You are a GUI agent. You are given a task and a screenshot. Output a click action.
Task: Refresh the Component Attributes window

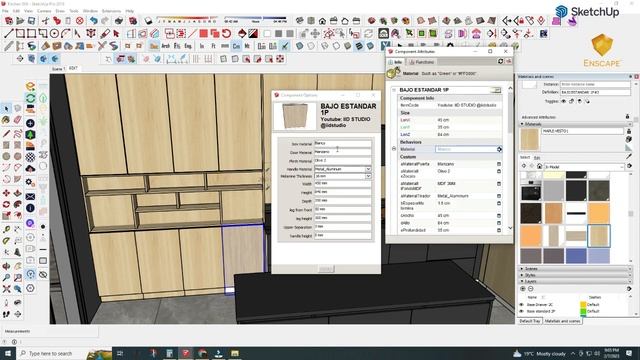click(500, 61)
